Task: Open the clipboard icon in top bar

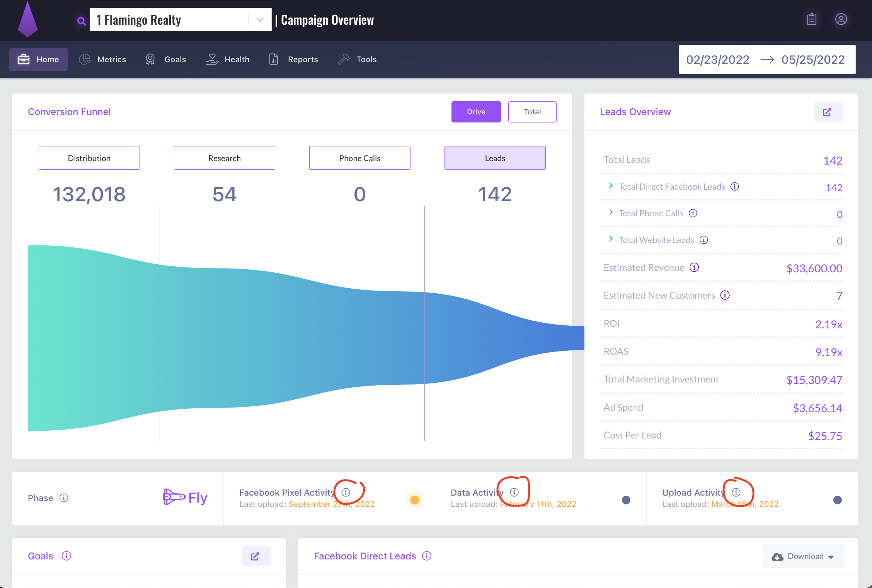Action: click(811, 19)
